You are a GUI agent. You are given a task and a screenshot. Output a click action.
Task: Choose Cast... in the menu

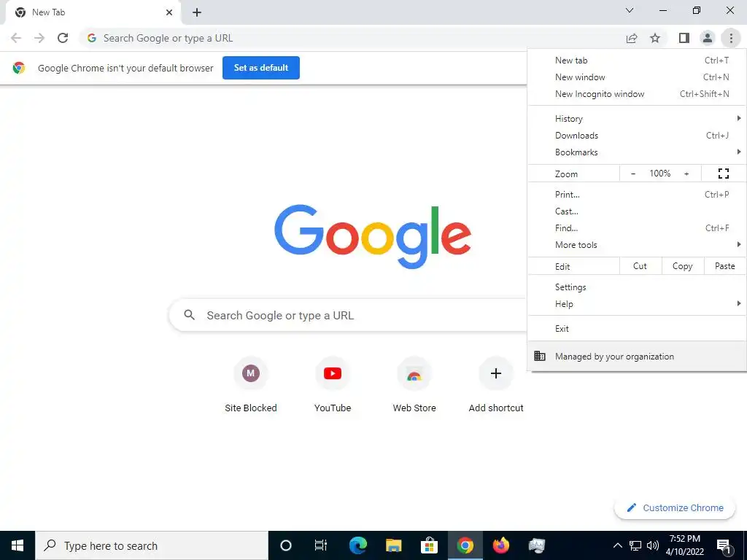[x=638, y=211]
